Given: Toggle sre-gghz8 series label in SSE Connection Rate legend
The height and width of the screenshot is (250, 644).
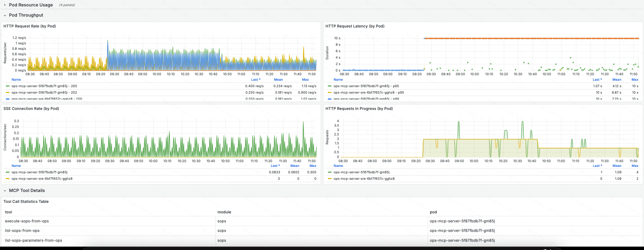Looking at the screenshot, I should (x=42, y=179).
